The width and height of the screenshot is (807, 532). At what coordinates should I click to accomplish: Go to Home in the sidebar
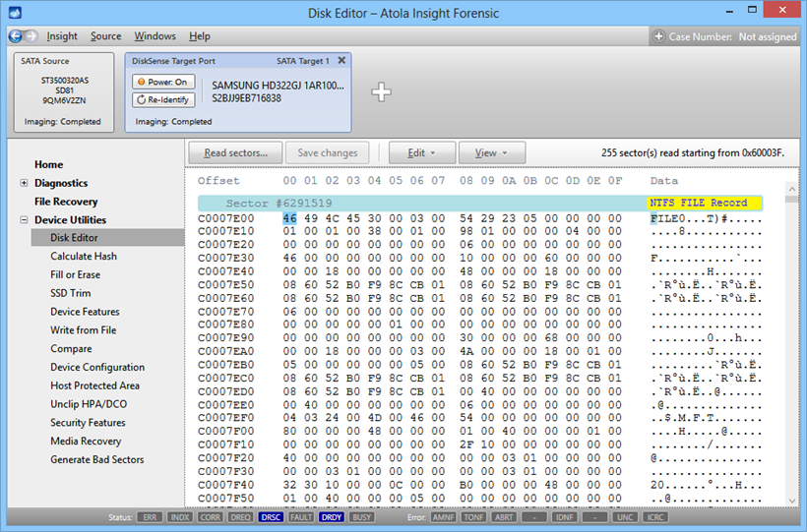49,164
